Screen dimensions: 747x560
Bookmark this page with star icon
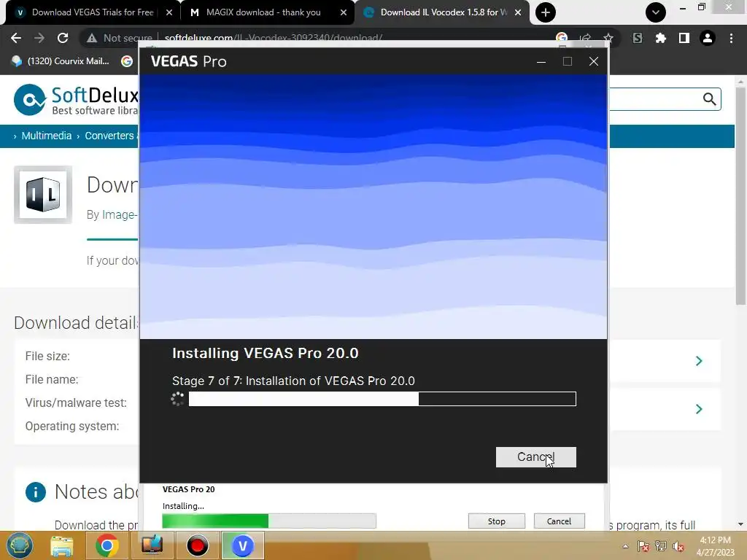tap(608, 38)
